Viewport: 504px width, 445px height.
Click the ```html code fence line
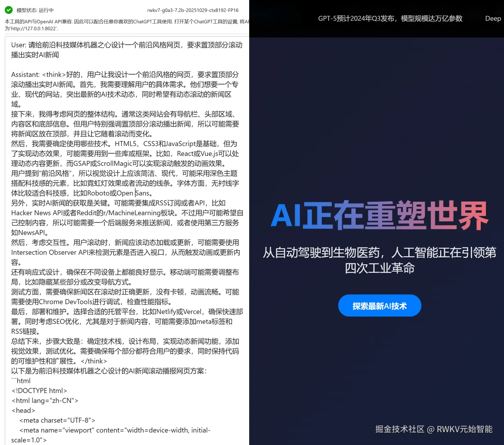click(21, 381)
